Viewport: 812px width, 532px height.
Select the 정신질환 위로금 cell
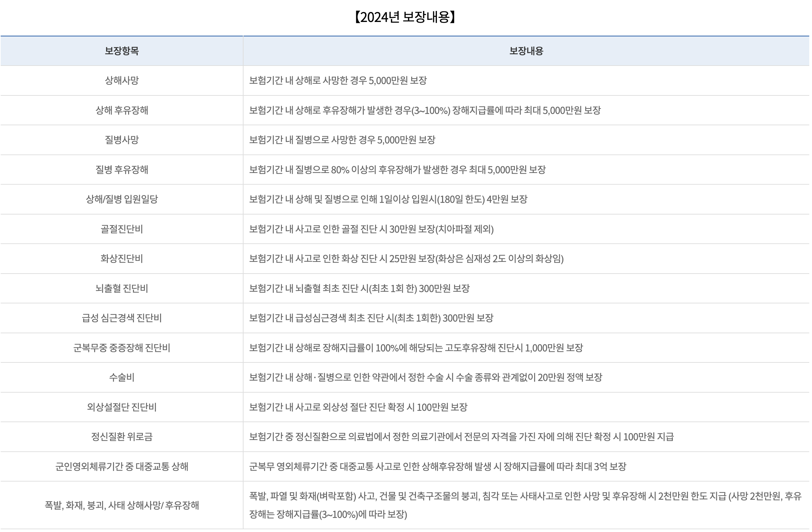(122, 437)
